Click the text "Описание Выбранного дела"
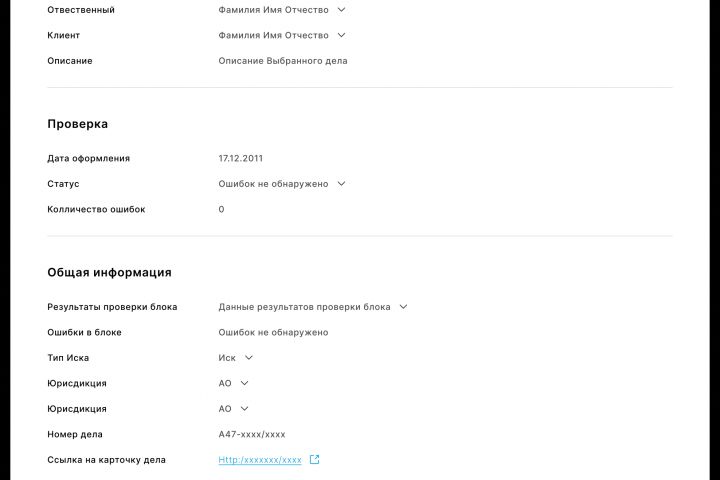The image size is (720, 480). click(x=283, y=61)
